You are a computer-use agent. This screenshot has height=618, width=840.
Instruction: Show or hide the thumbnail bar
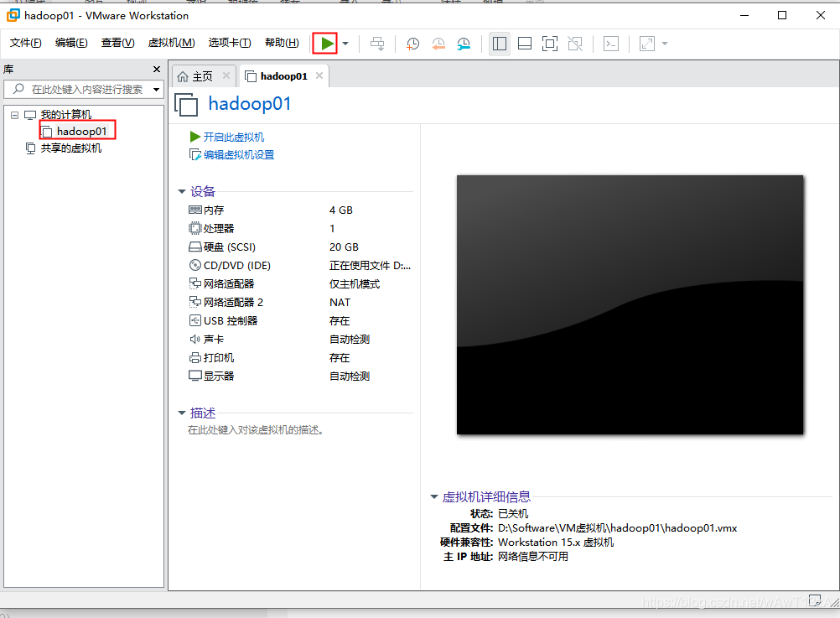click(524, 44)
